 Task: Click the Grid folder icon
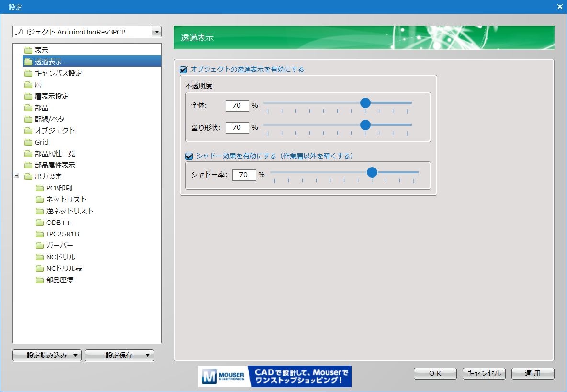pyautogui.click(x=28, y=142)
